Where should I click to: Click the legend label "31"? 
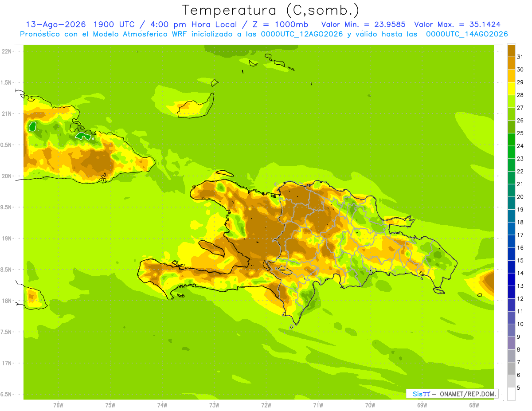[x=520, y=57]
